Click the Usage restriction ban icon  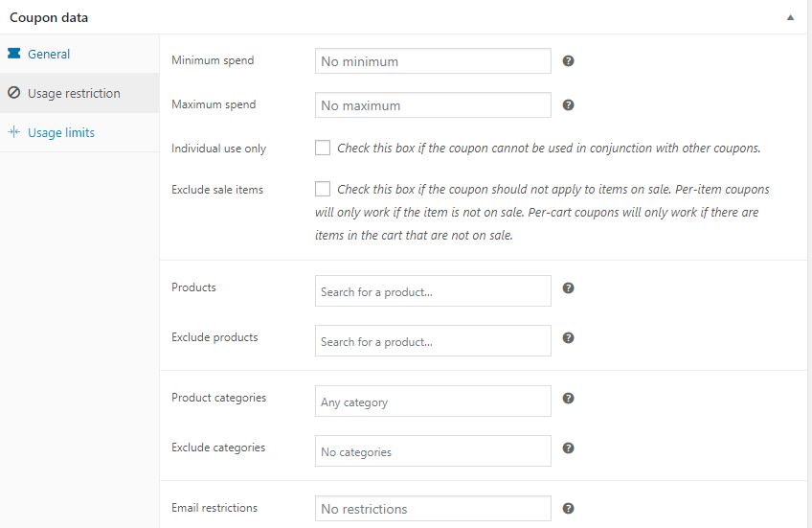(x=14, y=93)
